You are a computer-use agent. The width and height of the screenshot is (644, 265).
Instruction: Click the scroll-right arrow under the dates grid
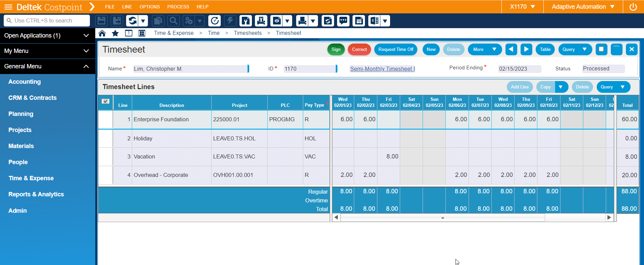[609, 217]
